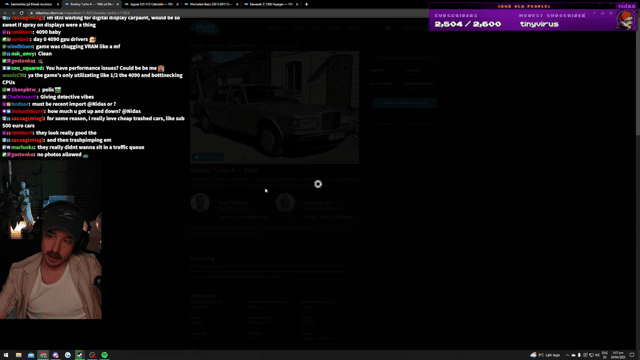Open the notification center icon

pyautogui.click(x=632, y=355)
